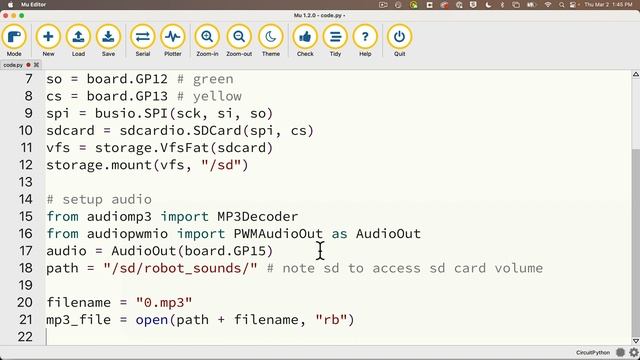This screenshot has width=640, height=360.
Task: Click the "rb" string on line 21
Action: click(x=331, y=320)
